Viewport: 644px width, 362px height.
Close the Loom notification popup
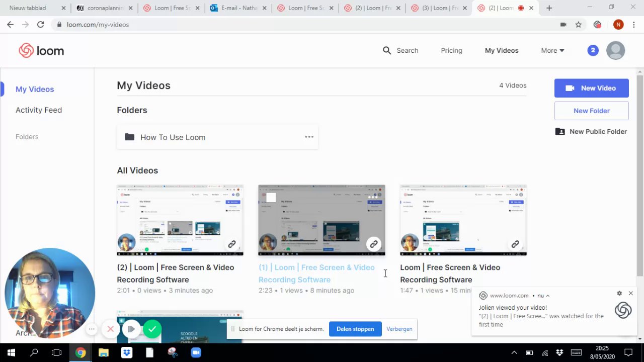pos(630,293)
